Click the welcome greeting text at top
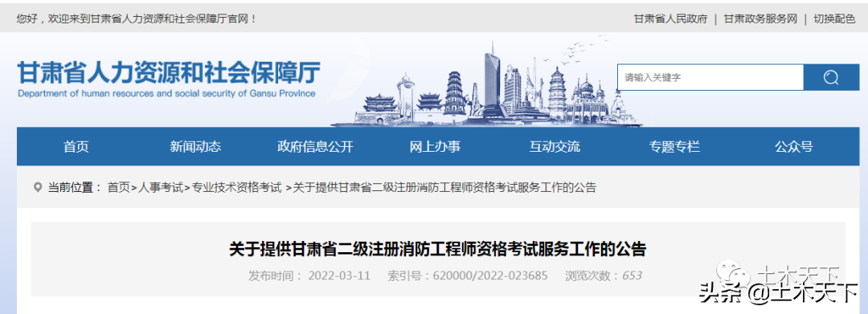This screenshot has height=314, width=868. (x=137, y=18)
